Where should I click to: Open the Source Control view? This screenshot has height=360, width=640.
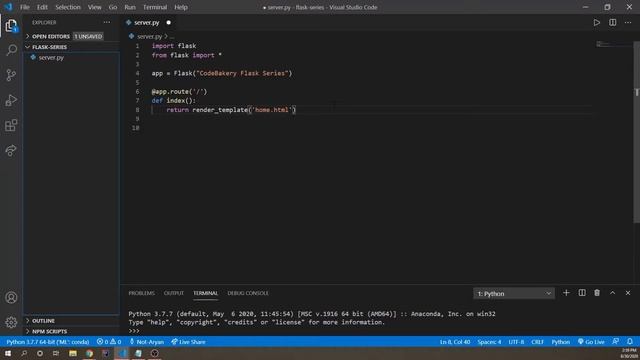pyautogui.click(x=11, y=75)
